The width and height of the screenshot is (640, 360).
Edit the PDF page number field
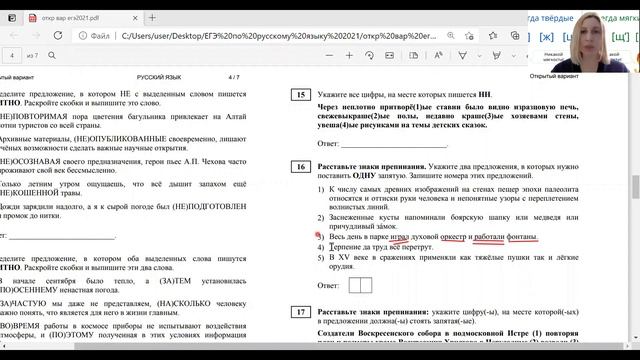pos(12,55)
